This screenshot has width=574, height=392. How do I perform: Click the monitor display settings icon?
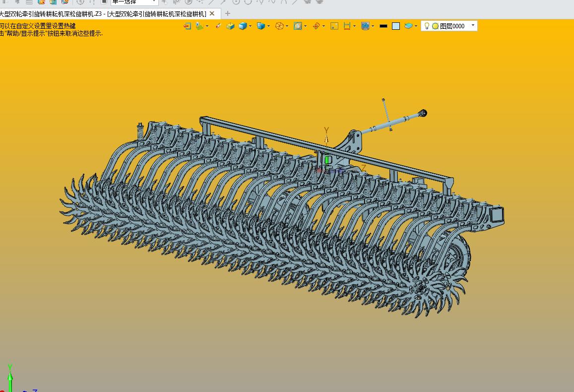tap(365, 26)
